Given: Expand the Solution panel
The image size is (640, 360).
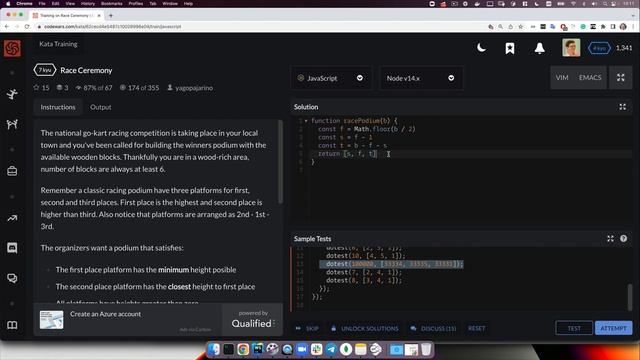Looking at the screenshot, I should coord(622,107).
